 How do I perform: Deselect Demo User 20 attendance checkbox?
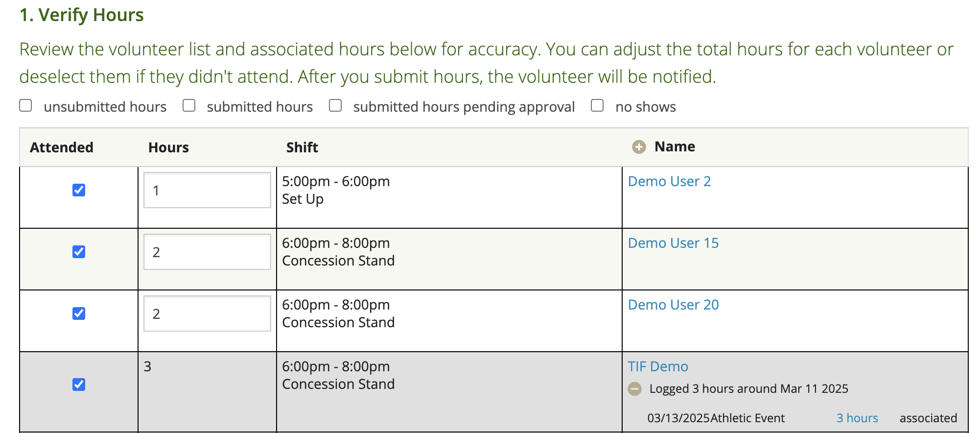[x=79, y=313]
